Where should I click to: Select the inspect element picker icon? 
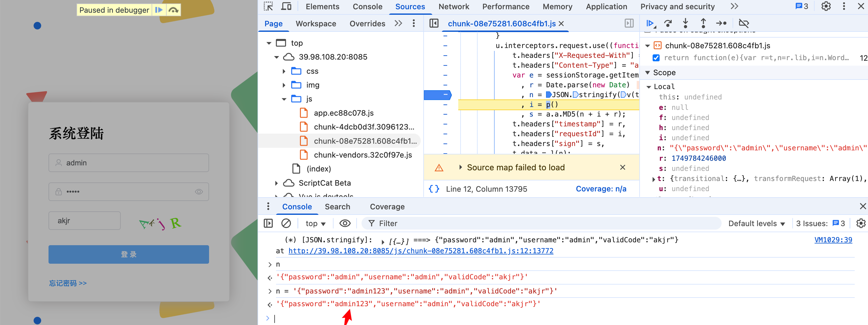click(x=268, y=6)
